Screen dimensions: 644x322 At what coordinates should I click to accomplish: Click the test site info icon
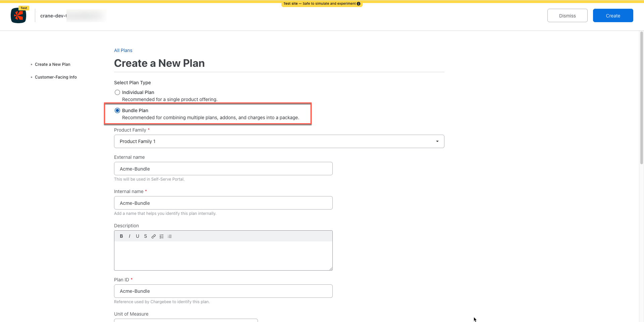359,4
